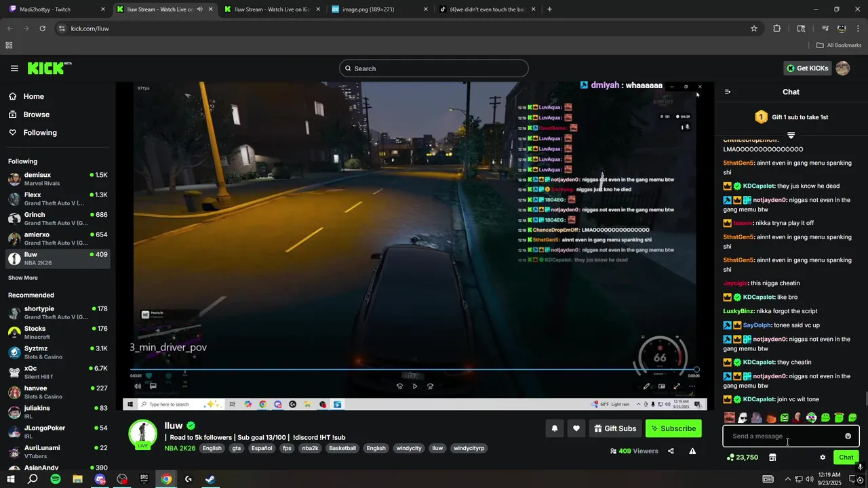Open in-stream player edit pencil
868x488 pixels.
pos(646,386)
